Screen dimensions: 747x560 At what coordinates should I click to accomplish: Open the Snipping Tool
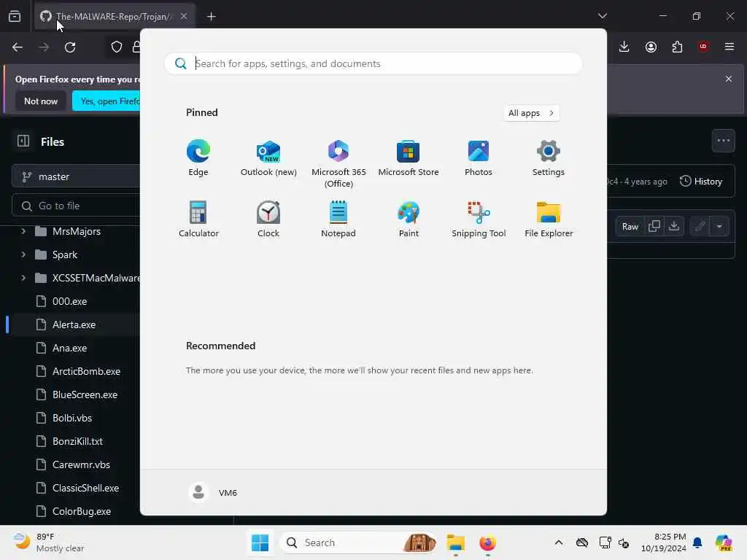[x=479, y=219]
